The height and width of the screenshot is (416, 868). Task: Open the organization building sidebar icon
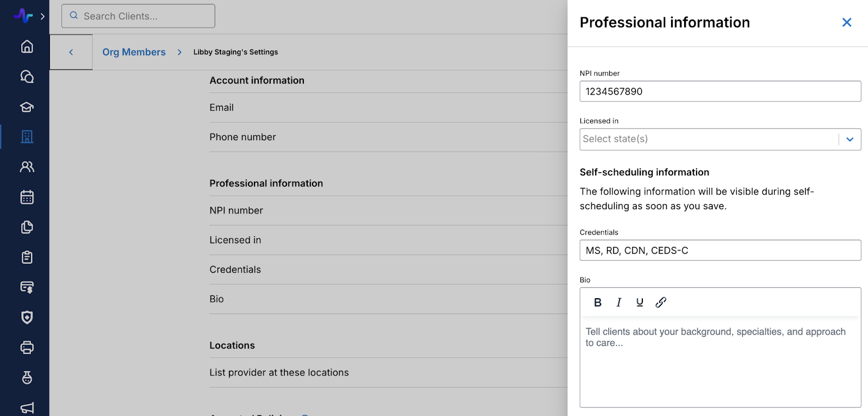click(27, 137)
